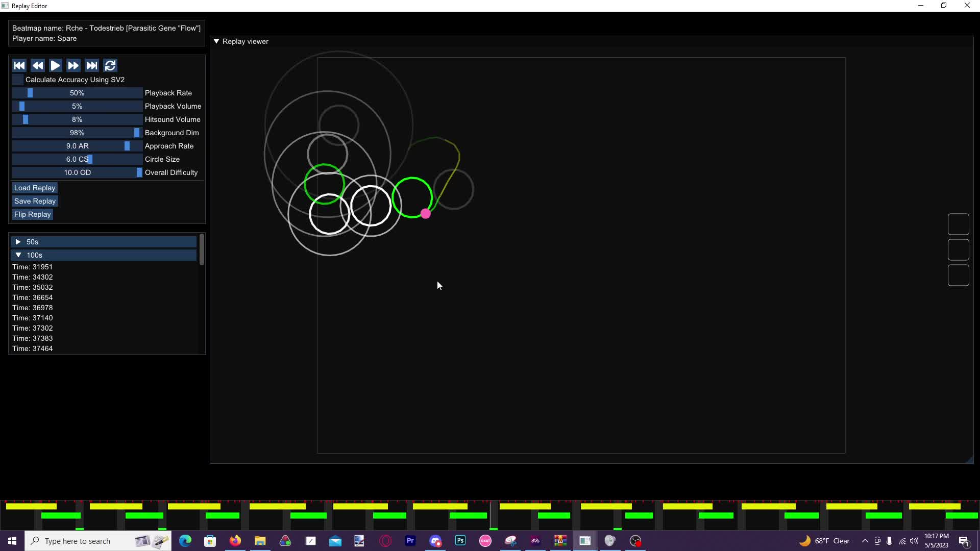Open Adobe Premiere Pro from taskbar
This screenshot has width=980, height=551.
click(410, 541)
